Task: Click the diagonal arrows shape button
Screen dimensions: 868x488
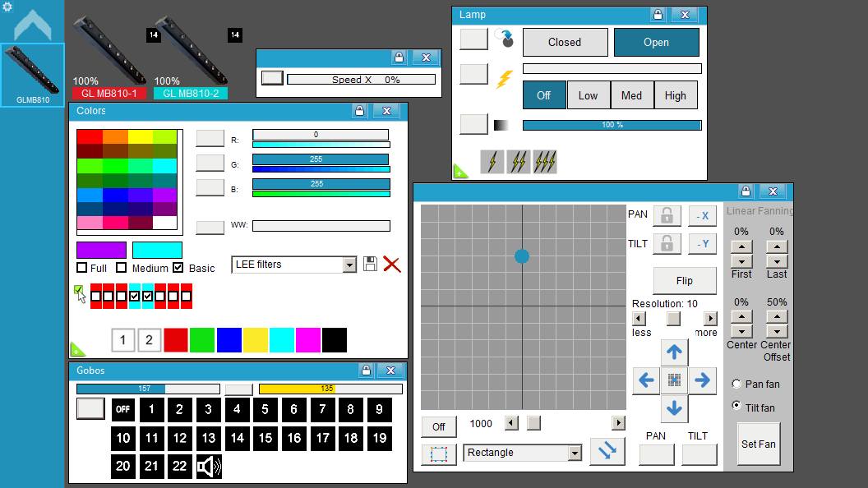Action: coord(607,451)
